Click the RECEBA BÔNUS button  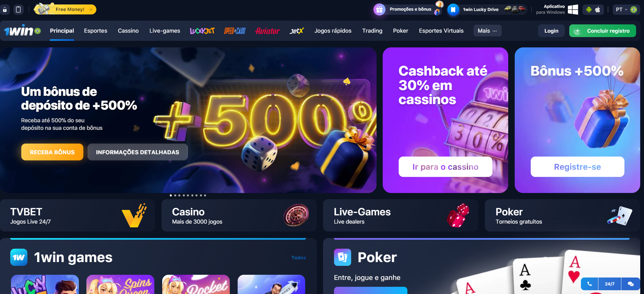click(x=52, y=152)
